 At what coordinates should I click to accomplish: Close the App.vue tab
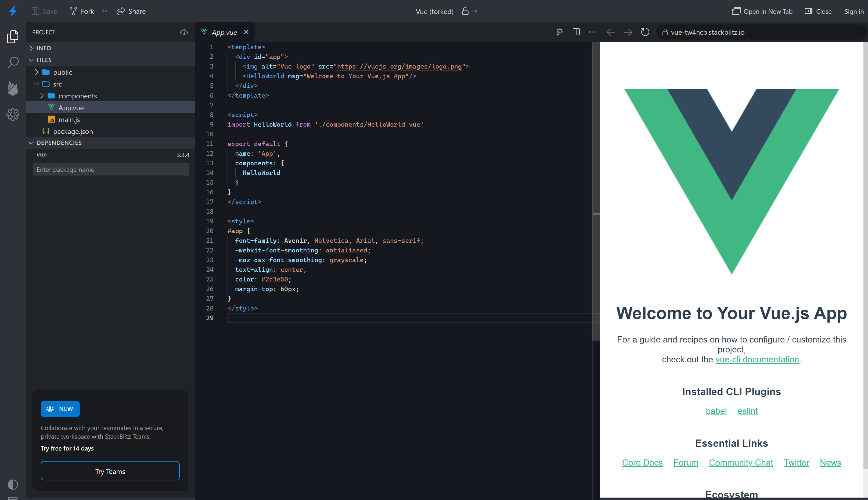pyautogui.click(x=246, y=32)
